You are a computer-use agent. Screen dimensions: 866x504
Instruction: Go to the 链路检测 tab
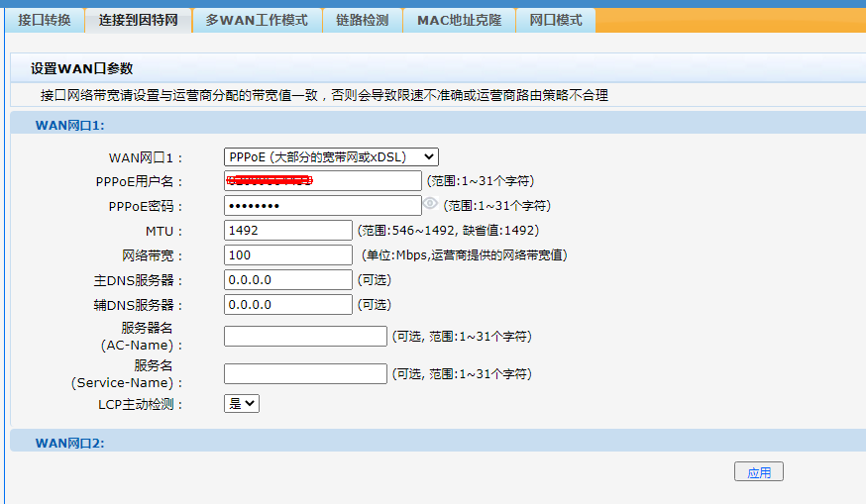point(363,21)
